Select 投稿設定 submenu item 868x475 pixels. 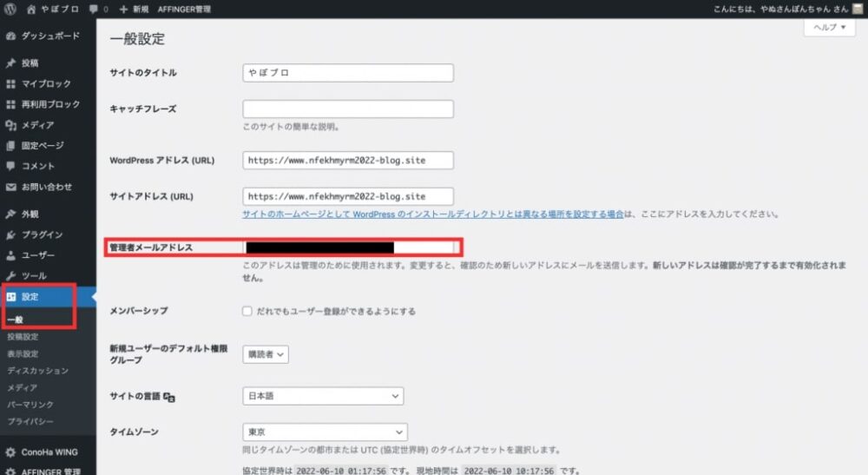click(23, 337)
